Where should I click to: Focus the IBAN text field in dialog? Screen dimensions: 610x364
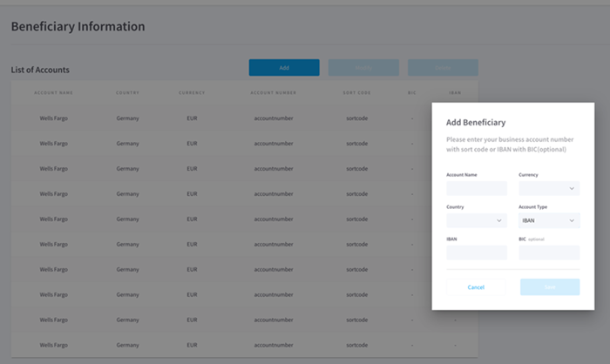click(x=476, y=253)
